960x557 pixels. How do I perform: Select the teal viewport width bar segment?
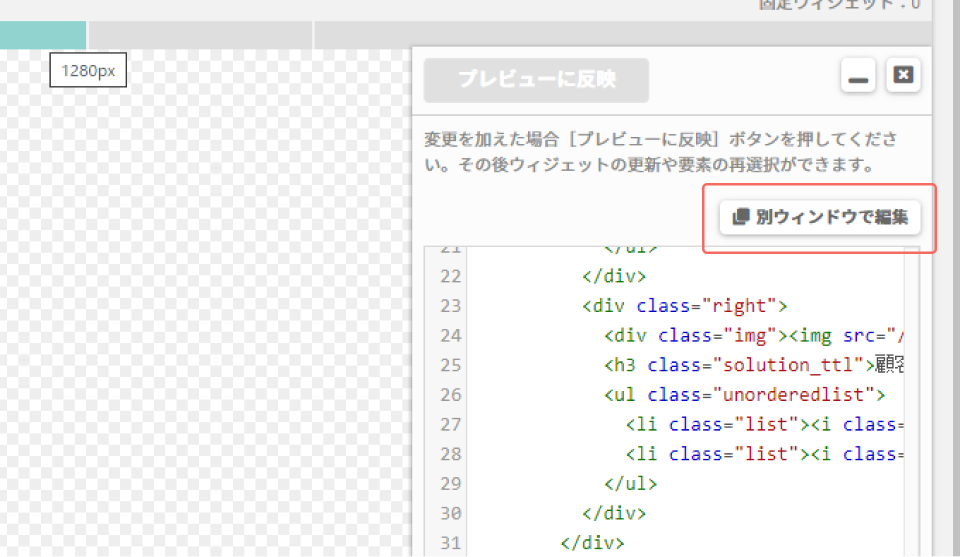click(43, 35)
